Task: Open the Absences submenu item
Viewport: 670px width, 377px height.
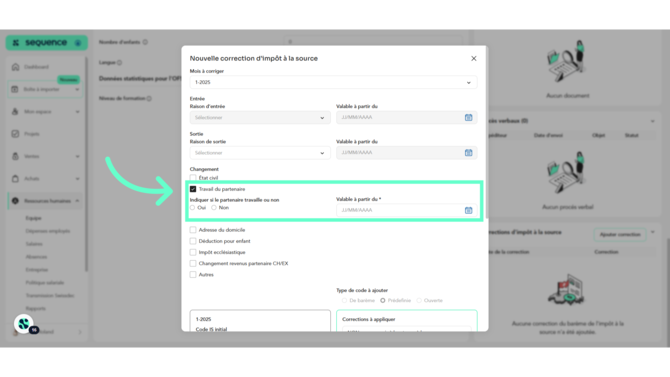Action: pyautogui.click(x=36, y=257)
